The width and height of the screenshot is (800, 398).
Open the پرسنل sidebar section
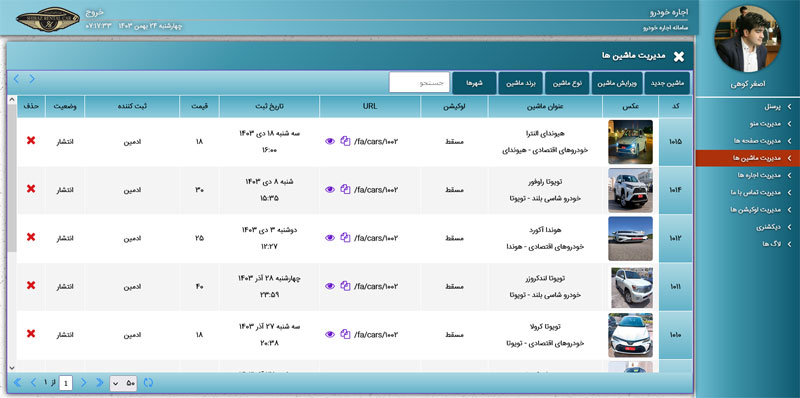tap(747, 107)
